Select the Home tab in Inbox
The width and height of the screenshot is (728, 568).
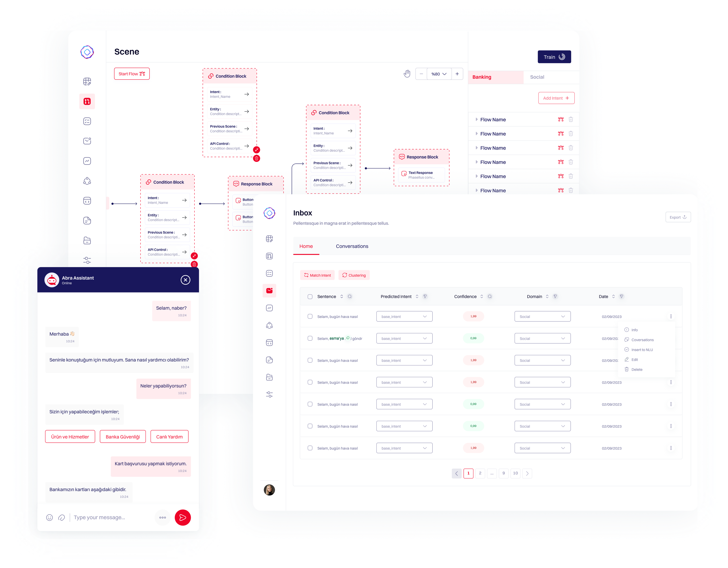coord(306,246)
